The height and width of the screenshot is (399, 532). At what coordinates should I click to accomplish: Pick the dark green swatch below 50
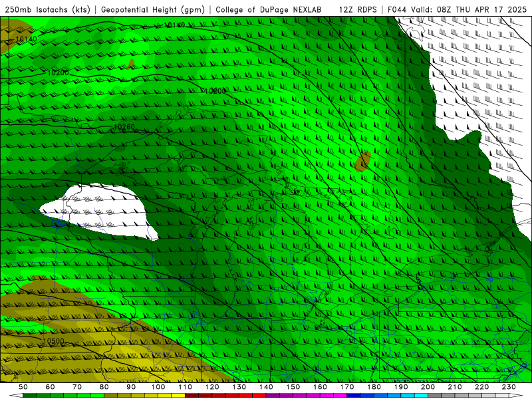(x=30, y=396)
